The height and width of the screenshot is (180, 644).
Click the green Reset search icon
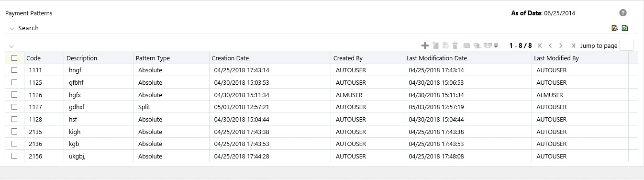tap(625, 28)
